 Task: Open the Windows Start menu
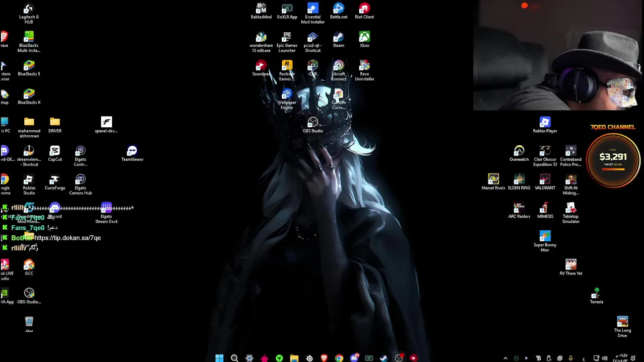[219, 358]
